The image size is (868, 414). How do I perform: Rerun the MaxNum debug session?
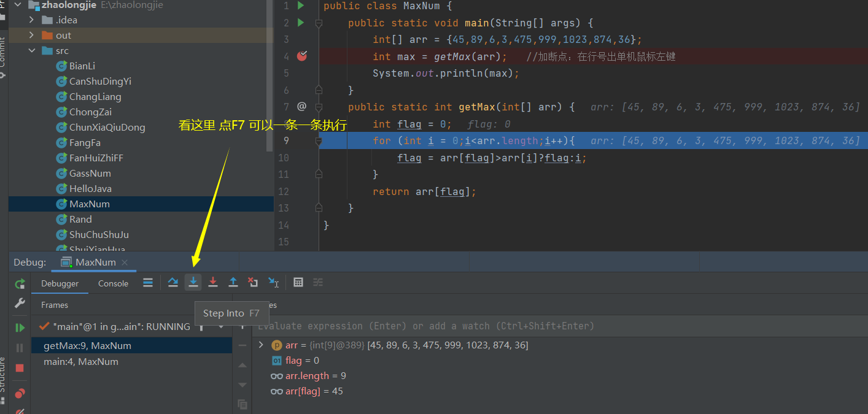pos(20,283)
